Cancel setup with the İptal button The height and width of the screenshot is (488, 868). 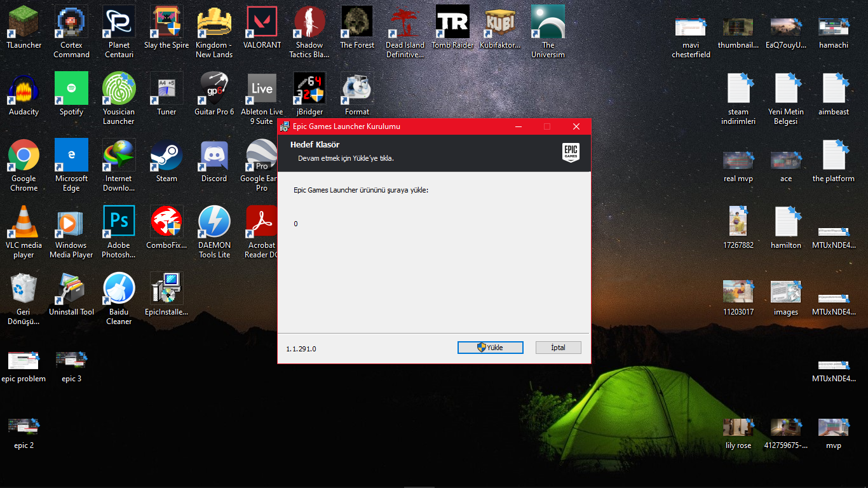click(x=558, y=348)
